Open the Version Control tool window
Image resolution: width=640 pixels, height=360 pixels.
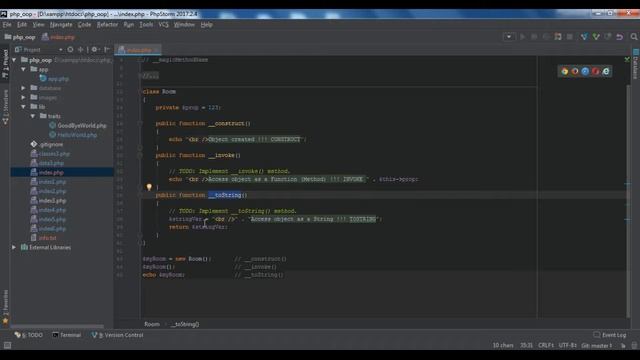pyautogui.click(x=117, y=335)
